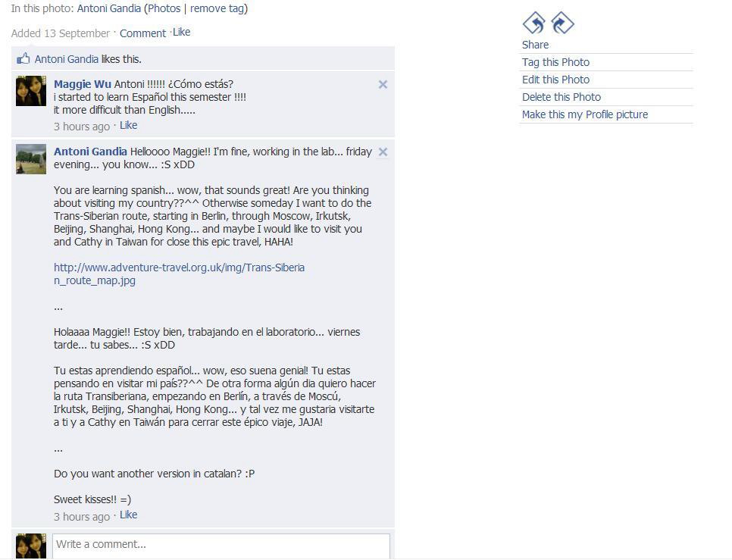Like Antoni Gandia's long comment
The width and height of the screenshot is (732, 560).
pos(128,515)
